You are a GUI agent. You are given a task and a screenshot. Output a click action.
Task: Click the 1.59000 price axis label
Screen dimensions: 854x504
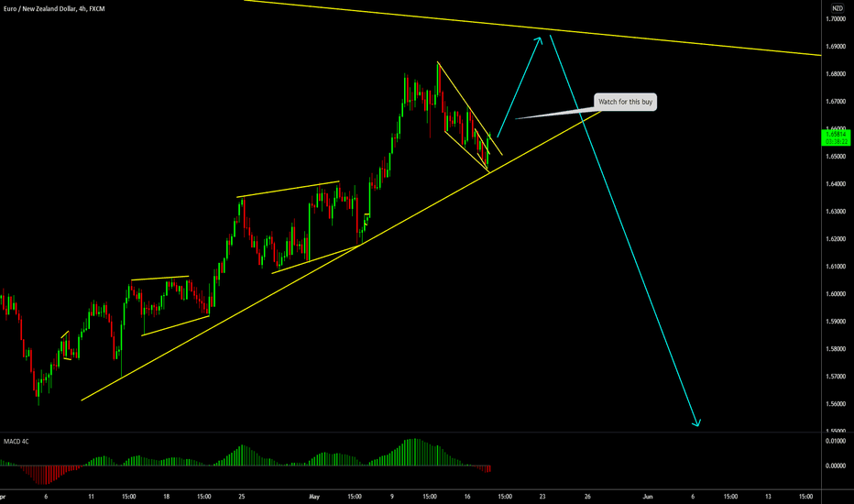pos(836,322)
